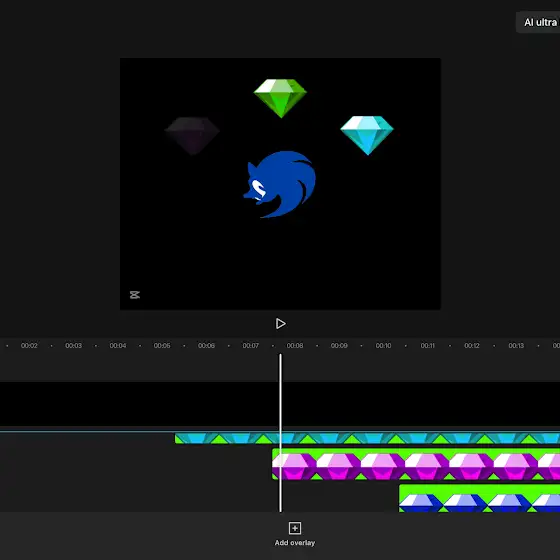
Task: Select the faded dark emerald in preview
Action: (192, 136)
